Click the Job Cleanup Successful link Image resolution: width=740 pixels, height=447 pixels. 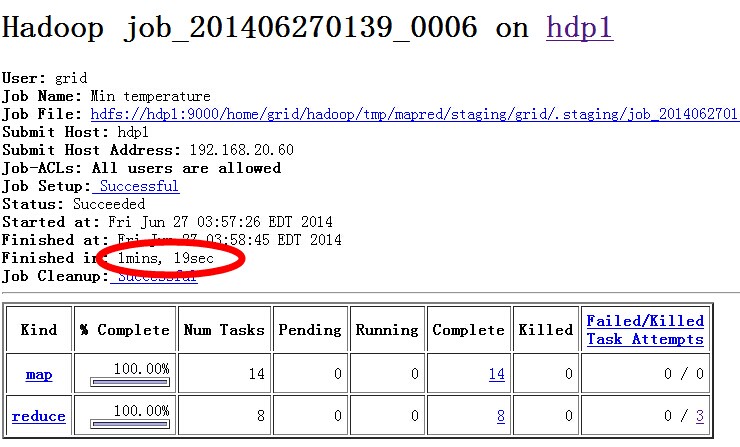(x=155, y=276)
